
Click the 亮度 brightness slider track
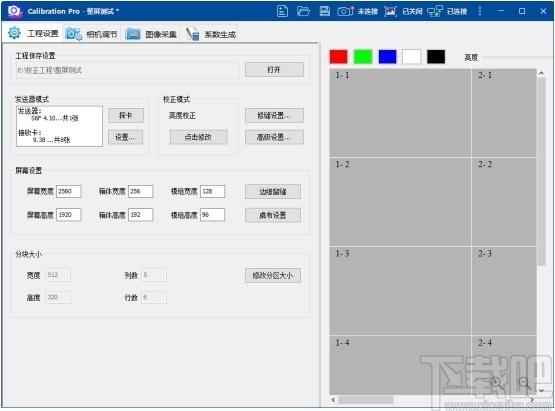click(518, 57)
